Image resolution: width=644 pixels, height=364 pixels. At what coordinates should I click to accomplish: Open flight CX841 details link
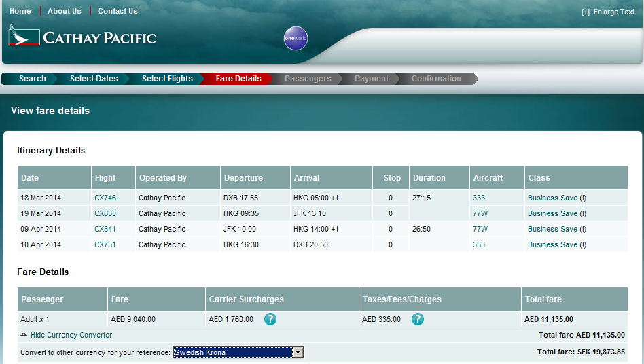click(105, 229)
